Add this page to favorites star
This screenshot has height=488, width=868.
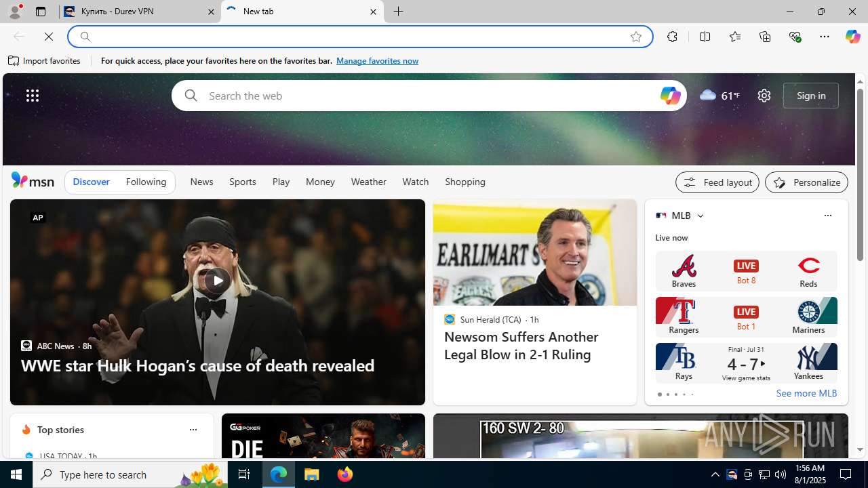click(x=636, y=37)
